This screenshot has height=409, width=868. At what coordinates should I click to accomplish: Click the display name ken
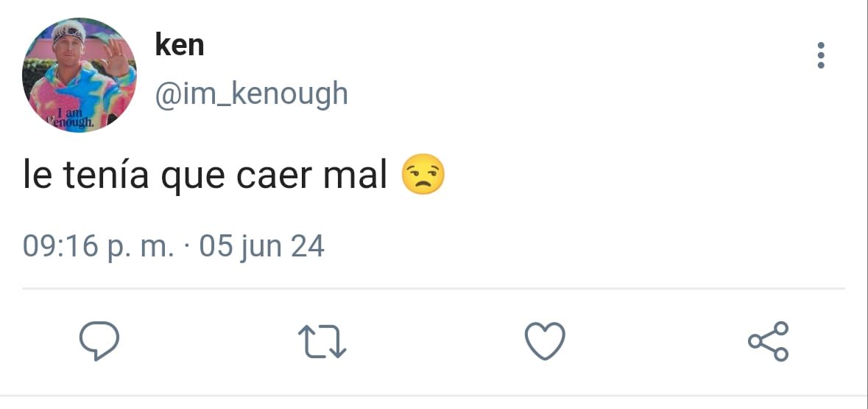point(180,44)
